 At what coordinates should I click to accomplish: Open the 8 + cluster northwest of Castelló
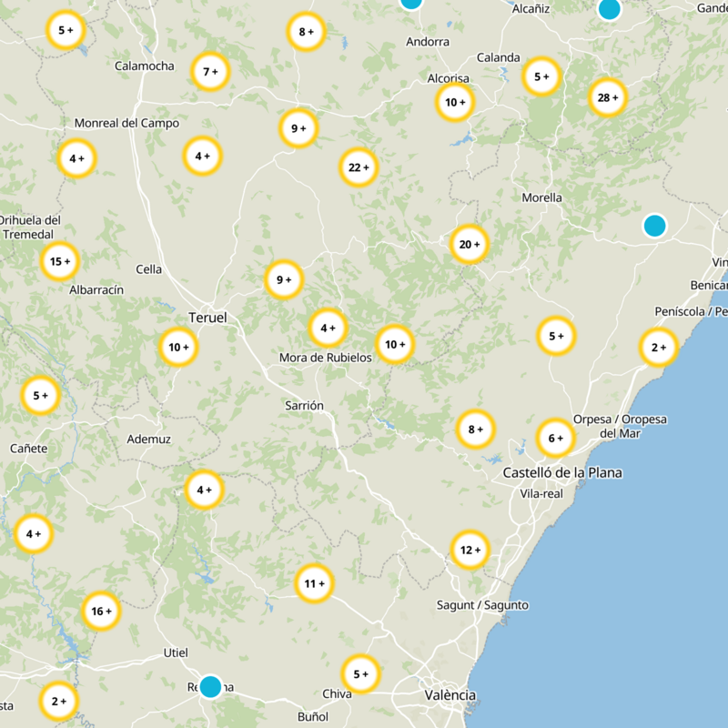475,429
